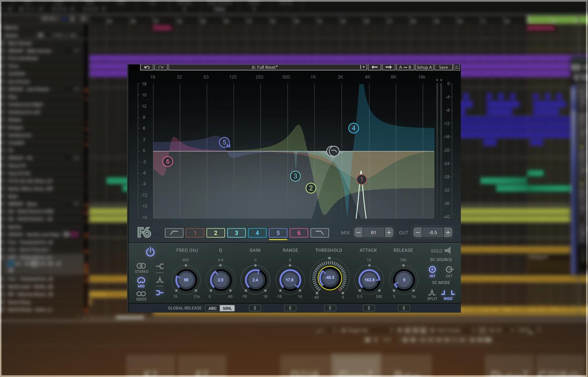This screenshot has height=377, width=588.
Task: Click the undo arrow button
Action: tap(147, 67)
